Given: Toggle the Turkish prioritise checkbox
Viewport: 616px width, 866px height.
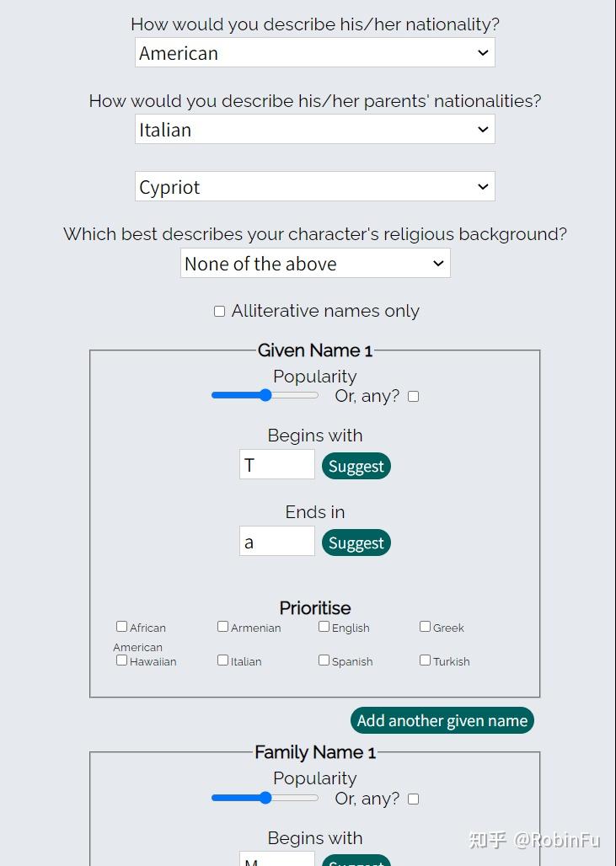Looking at the screenshot, I should click(x=425, y=660).
